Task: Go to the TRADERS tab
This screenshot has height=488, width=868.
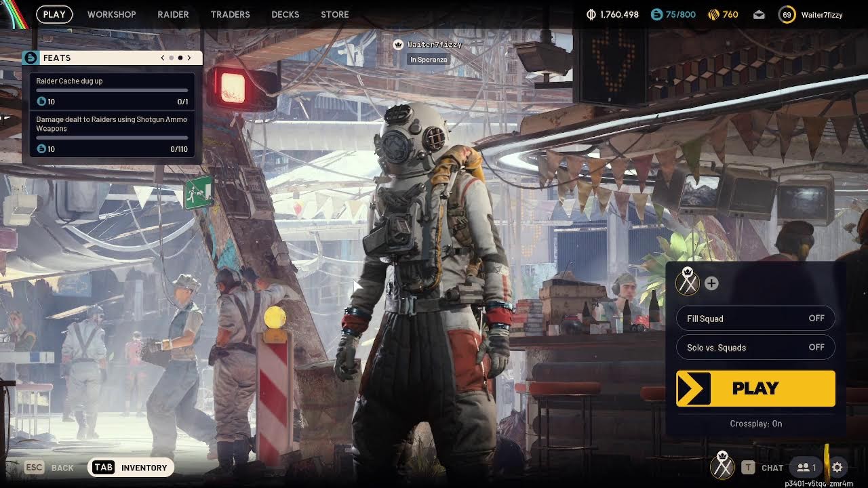Action: click(x=230, y=14)
